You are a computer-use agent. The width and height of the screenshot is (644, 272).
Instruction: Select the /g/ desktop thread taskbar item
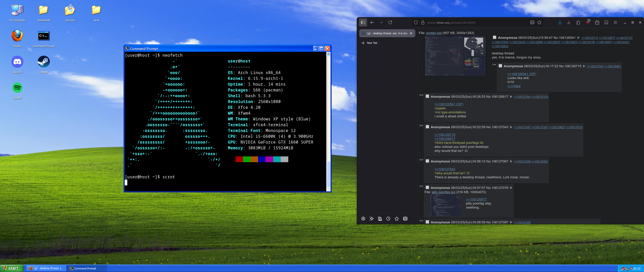pos(47,268)
